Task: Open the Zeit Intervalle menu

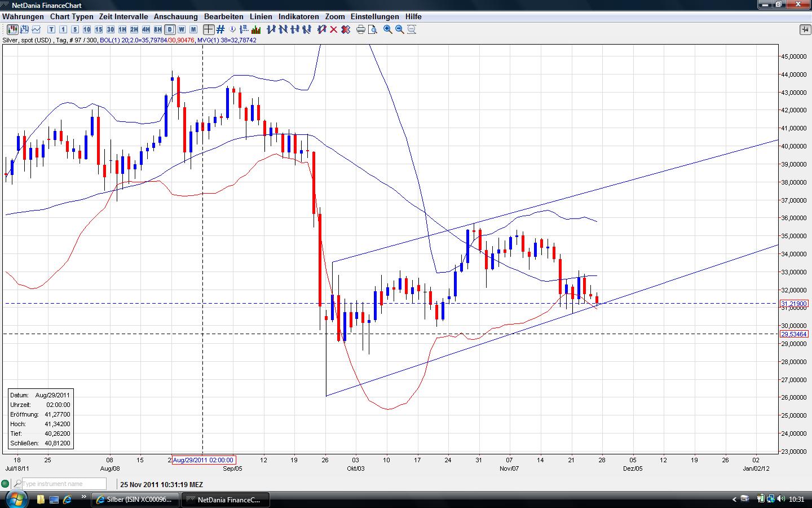Action: tap(123, 17)
